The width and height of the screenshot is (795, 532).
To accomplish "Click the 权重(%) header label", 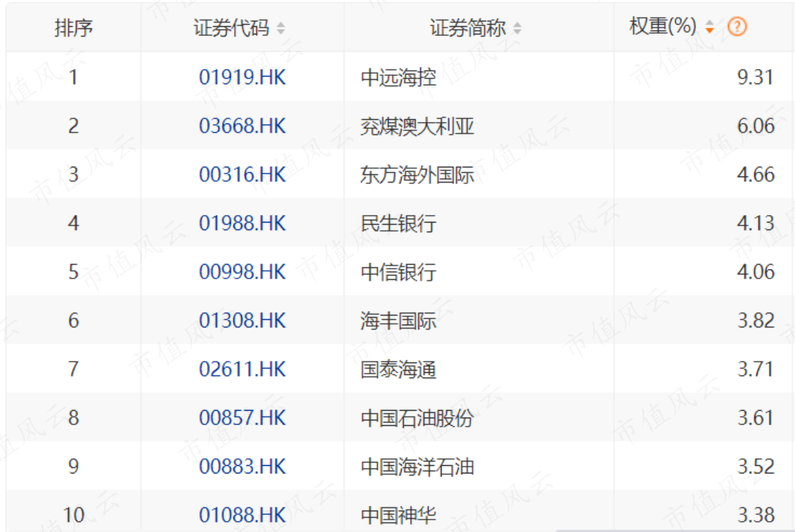I will coord(663,26).
